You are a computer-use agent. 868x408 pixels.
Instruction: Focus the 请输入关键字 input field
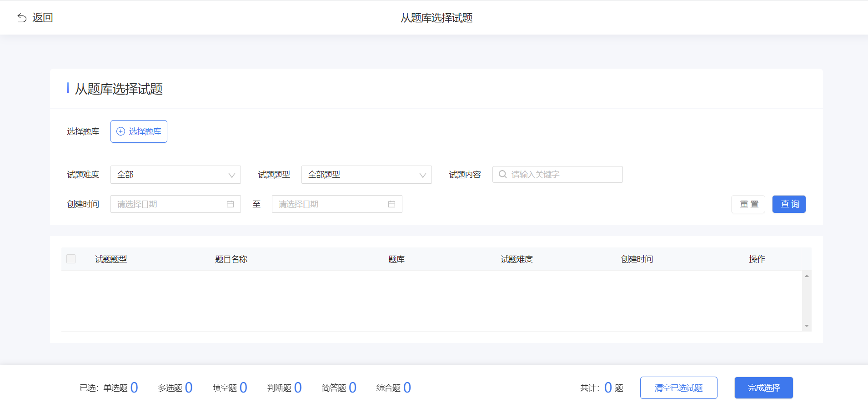(x=557, y=175)
